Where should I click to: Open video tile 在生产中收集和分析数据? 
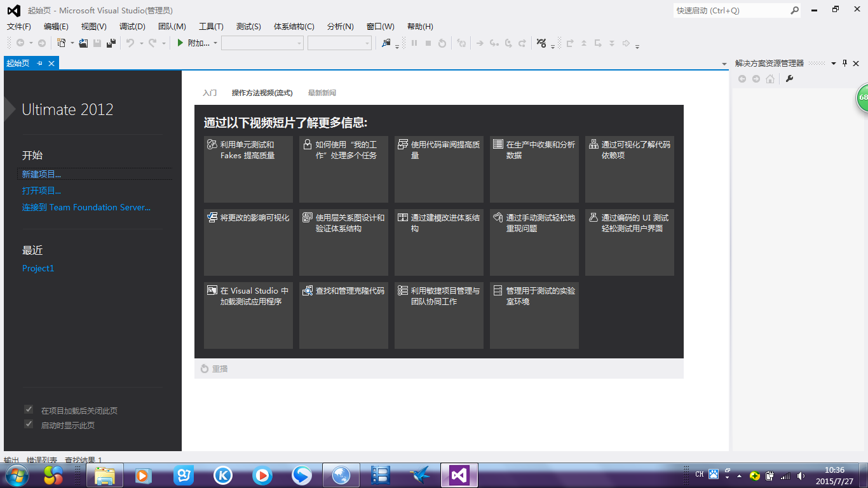(x=534, y=169)
